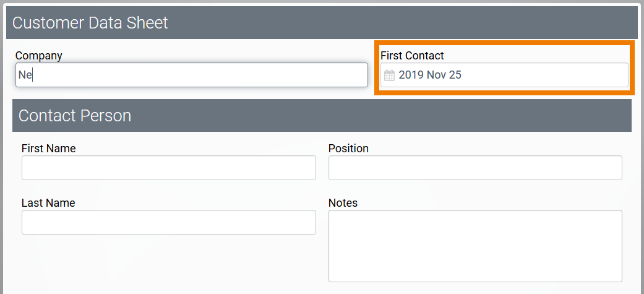Click the Customer Data Sheet header

point(90,23)
